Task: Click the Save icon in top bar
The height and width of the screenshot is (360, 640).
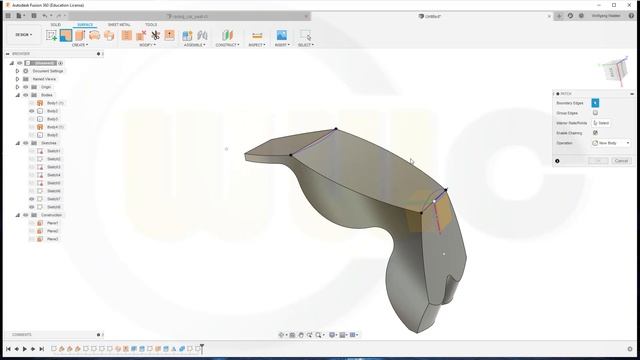Action: click(x=34, y=16)
